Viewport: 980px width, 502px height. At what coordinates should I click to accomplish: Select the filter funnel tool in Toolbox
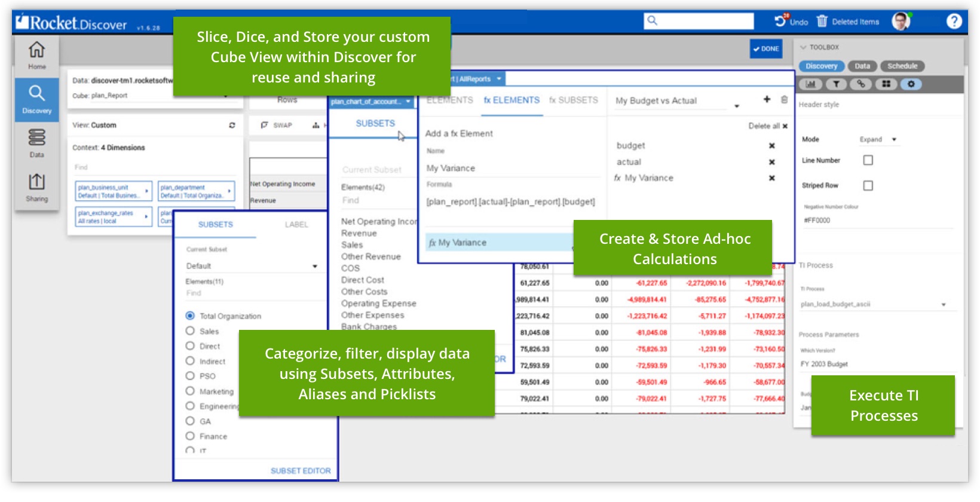coord(836,84)
